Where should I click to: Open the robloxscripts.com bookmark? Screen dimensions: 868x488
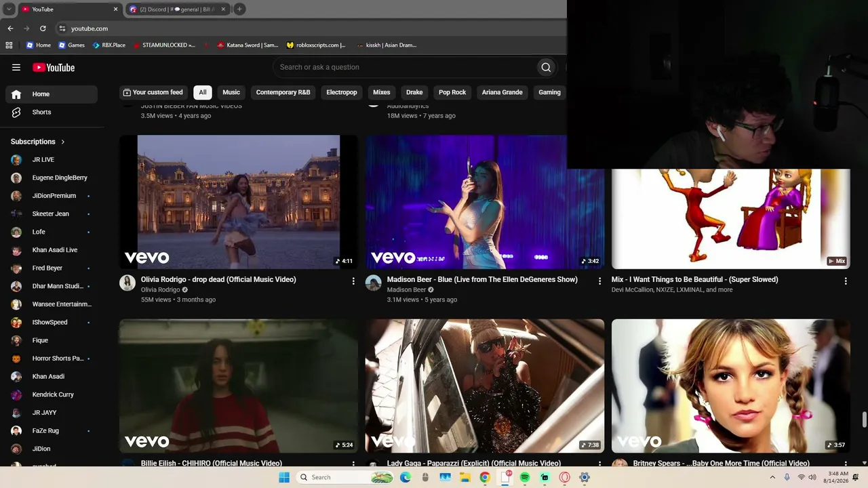click(316, 45)
